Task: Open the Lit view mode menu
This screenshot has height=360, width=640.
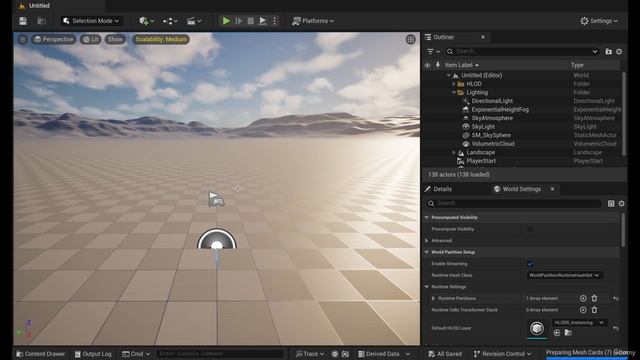Action: coord(90,39)
